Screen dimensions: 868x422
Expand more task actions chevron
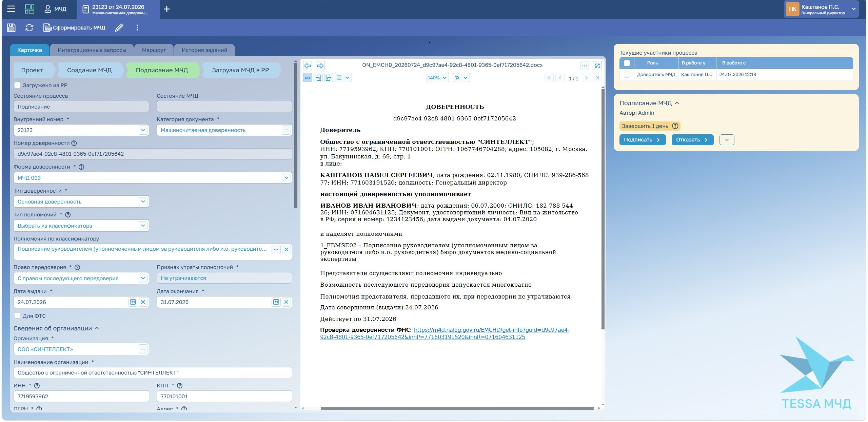[727, 140]
